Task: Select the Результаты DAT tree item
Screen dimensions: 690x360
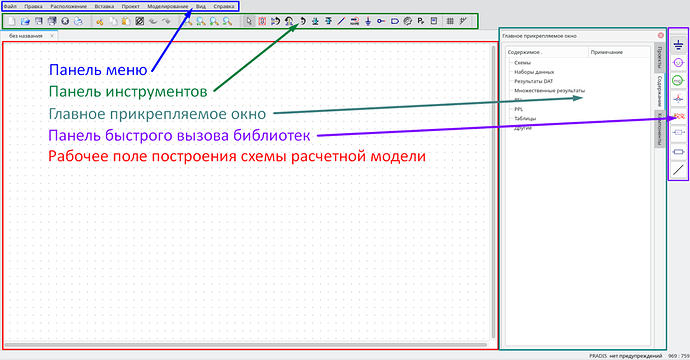Action: 533,81
